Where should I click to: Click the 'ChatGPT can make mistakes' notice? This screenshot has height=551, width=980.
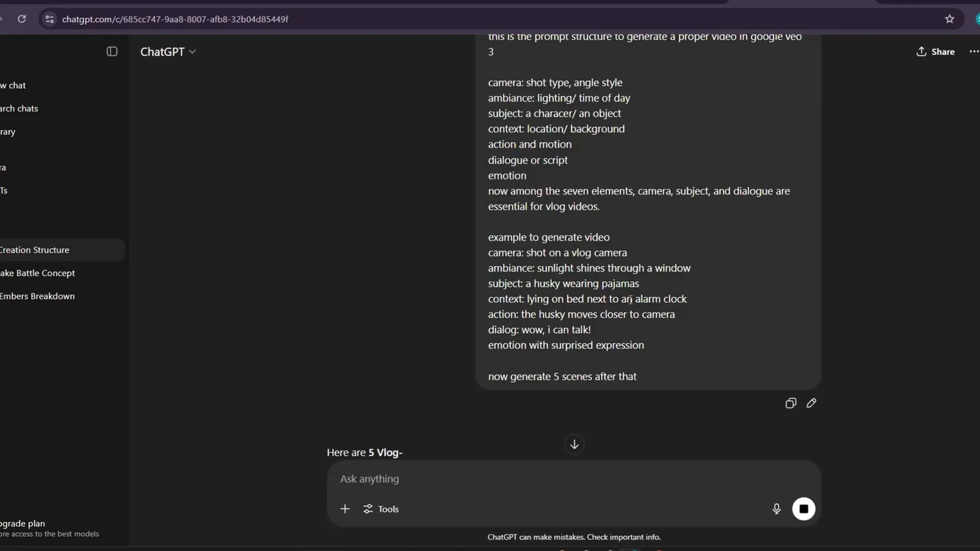574,537
